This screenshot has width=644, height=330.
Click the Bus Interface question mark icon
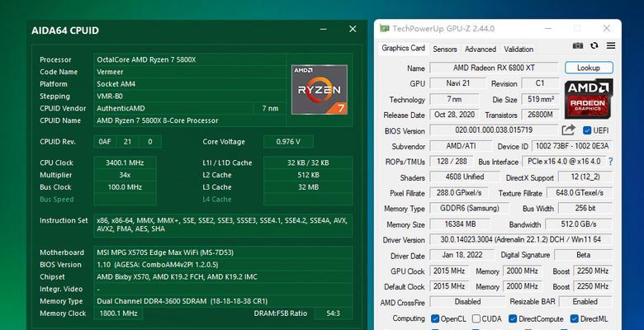click(x=611, y=162)
